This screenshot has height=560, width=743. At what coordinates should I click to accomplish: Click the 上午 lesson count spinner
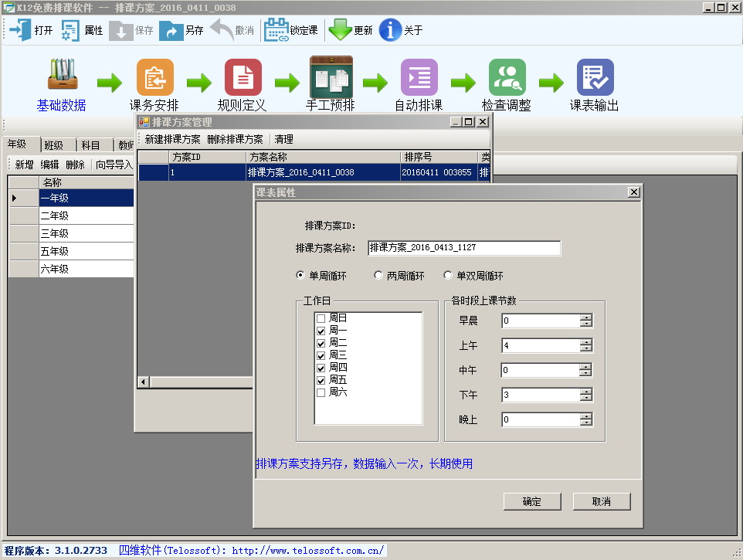point(586,345)
